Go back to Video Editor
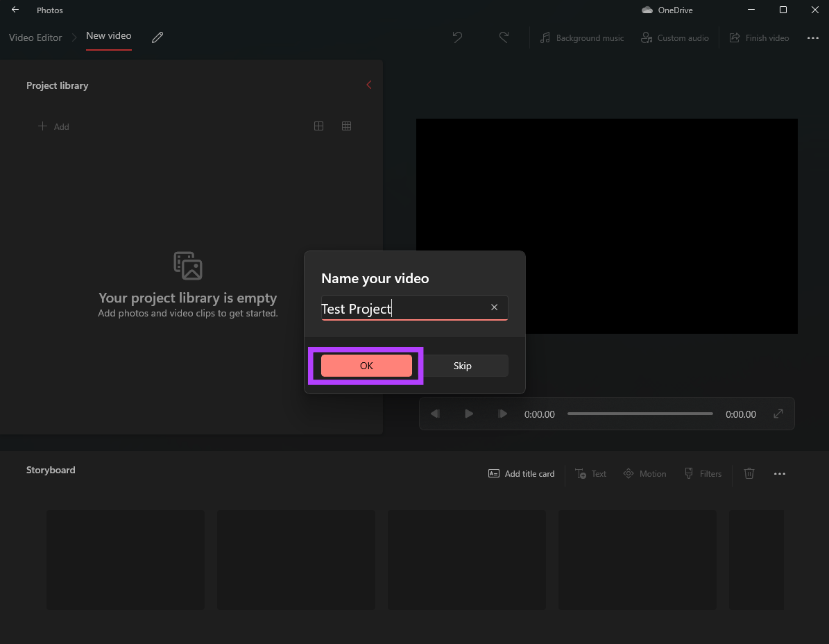 (x=35, y=37)
